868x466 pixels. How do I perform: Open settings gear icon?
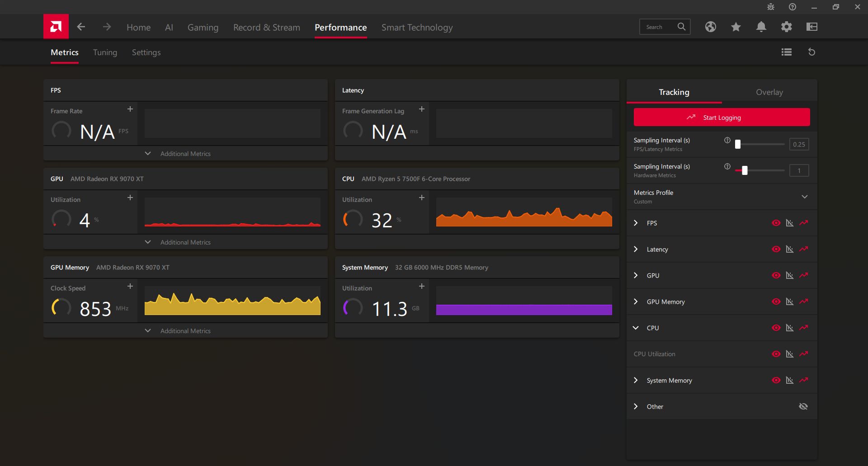[787, 27]
